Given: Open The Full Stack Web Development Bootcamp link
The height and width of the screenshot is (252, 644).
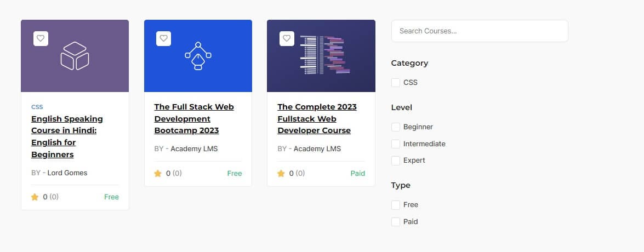Looking at the screenshot, I should [194, 119].
